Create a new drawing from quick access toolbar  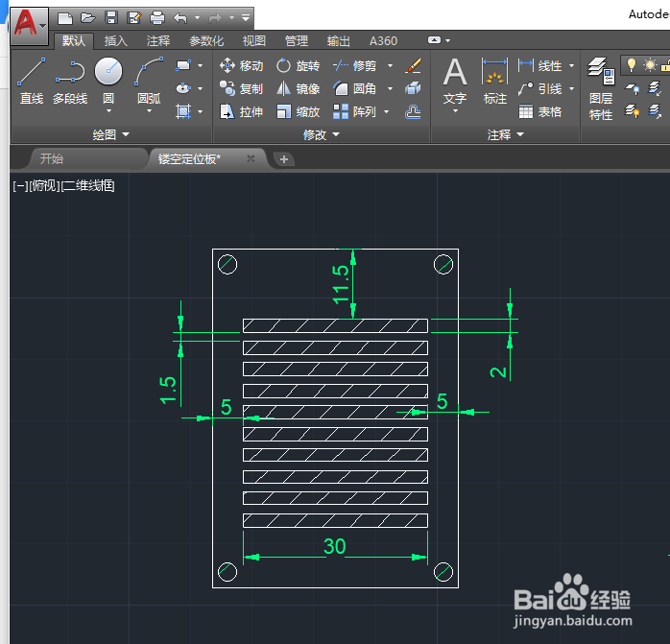[65, 18]
